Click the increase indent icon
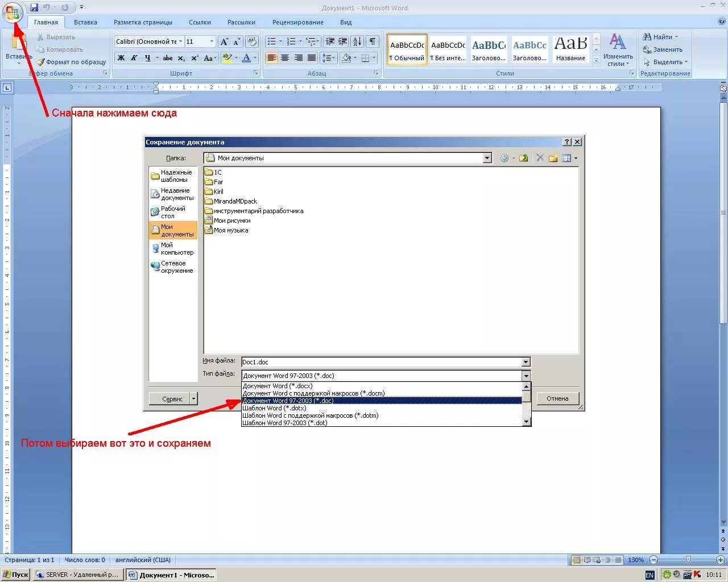This screenshot has height=582, width=728. [343, 41]
